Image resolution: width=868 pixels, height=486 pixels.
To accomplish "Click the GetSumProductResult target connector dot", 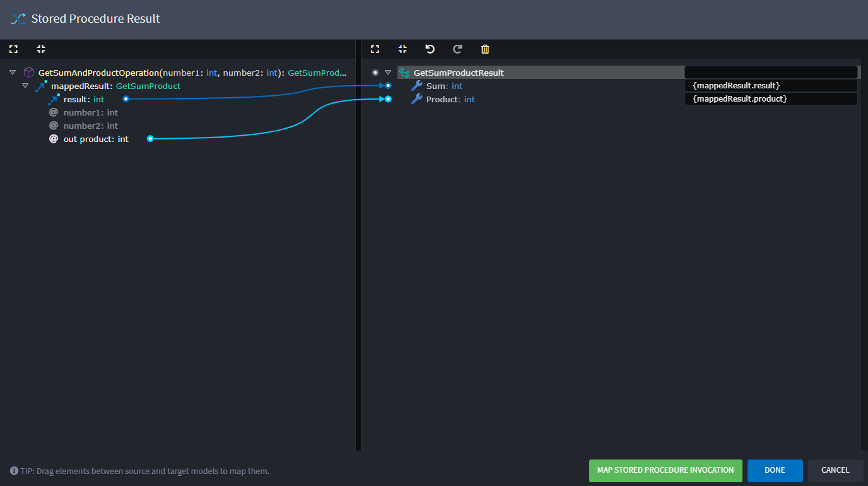I will pos(375,73).
